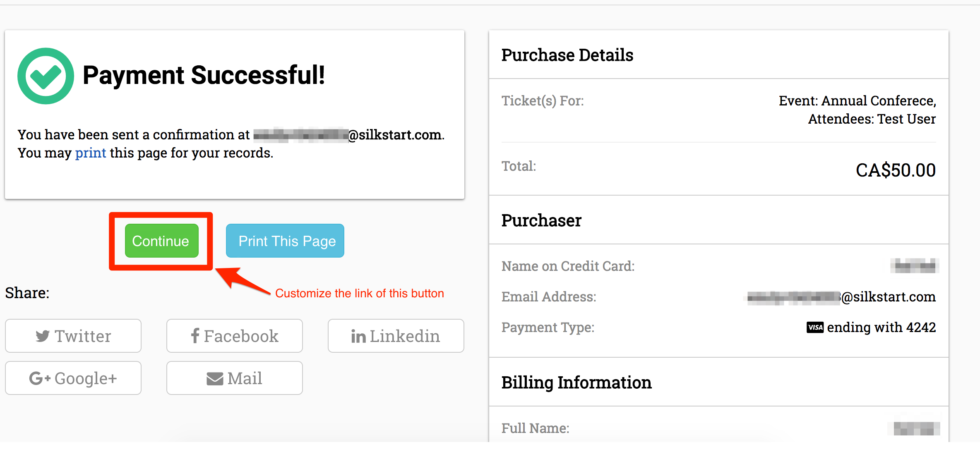Click the CA$50.00 total amount
The width and height of the screenshot is (980, 459).
click(896, 170)
